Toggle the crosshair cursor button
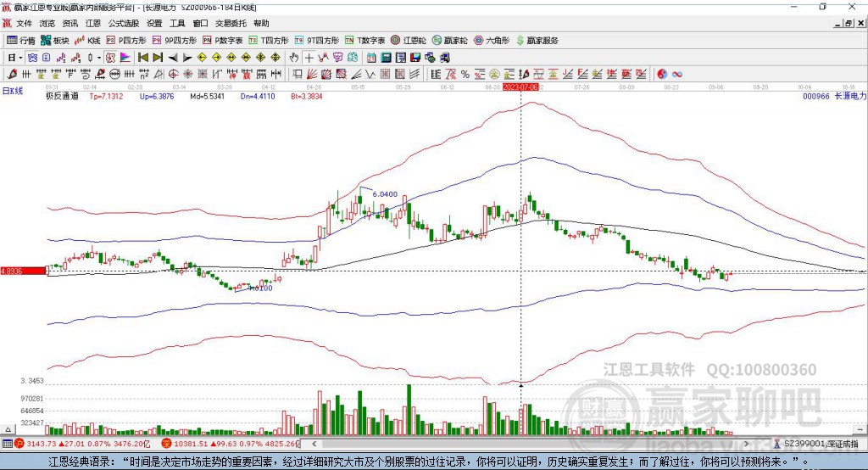Screen dimensions: 868x470 (309, 58)
